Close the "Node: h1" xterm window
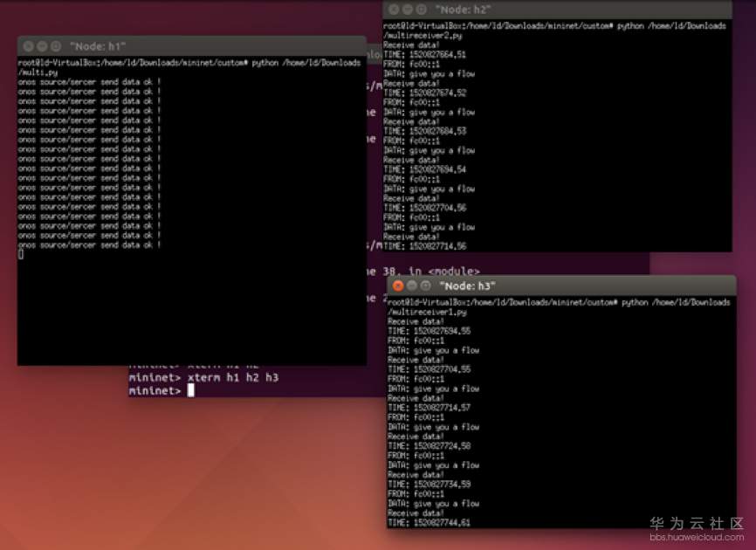Screen dimensions: 756x550 click(x=29, y=46)
